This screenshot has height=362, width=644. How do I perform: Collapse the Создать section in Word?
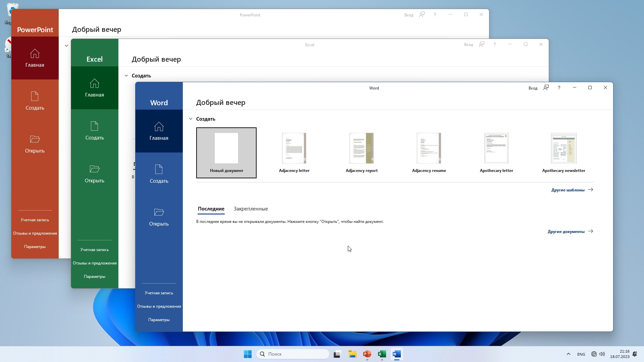click(x=191, y=119)
